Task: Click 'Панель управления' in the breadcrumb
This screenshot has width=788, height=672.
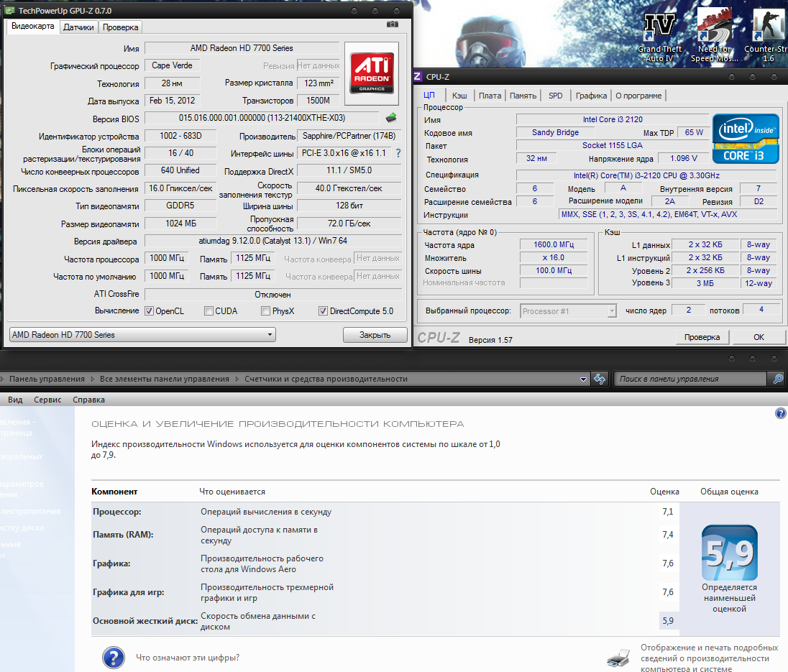Action: (47, 379)
